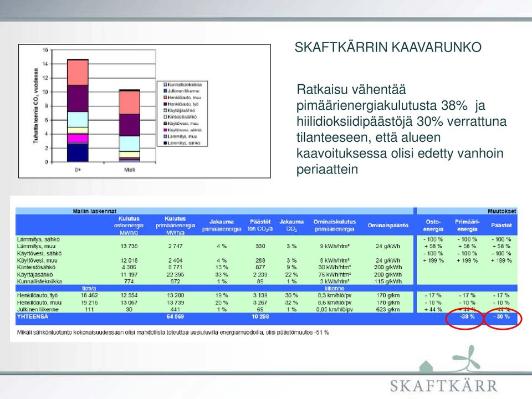Click the value 13 739 in the Henkilöauto, muu row
Image resolution: width=532 pixels, height=399 pixels.
coord(176,303)
